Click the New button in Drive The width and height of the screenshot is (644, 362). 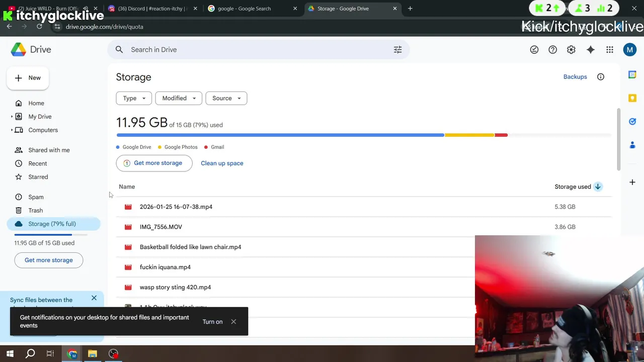[x=28, y=78]
